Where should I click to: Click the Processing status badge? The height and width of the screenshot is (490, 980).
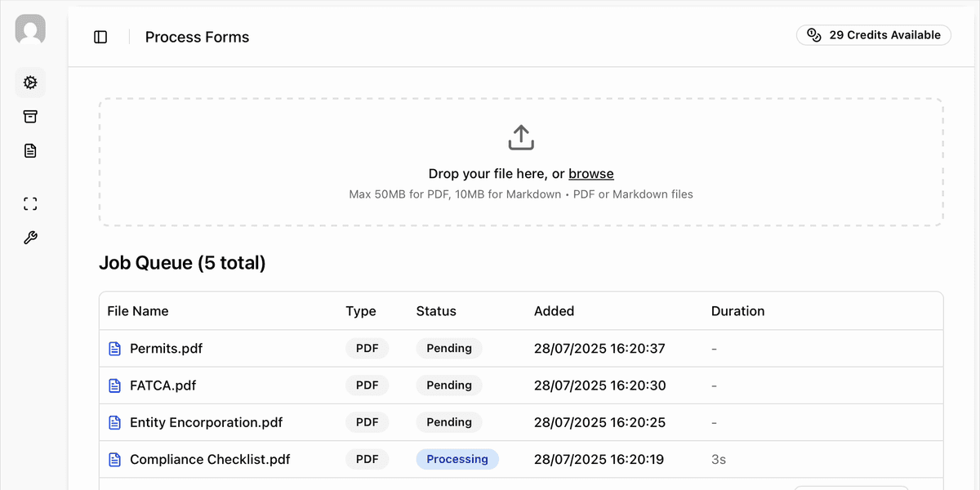coord(457,460)
